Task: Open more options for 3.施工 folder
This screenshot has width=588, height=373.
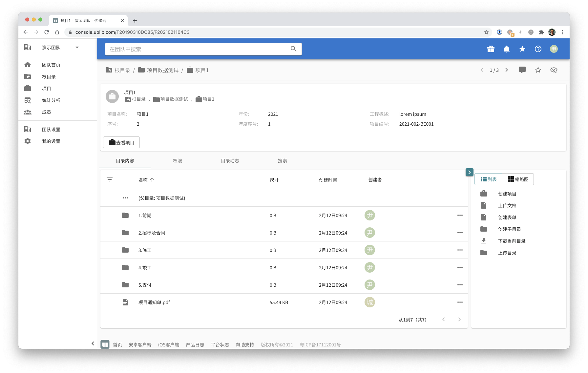Action: pyautogui.click(x=460, y=250)
